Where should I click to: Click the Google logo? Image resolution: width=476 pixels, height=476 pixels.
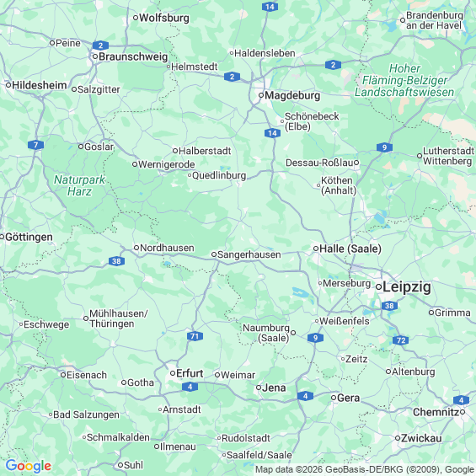(x=29, y=466)
